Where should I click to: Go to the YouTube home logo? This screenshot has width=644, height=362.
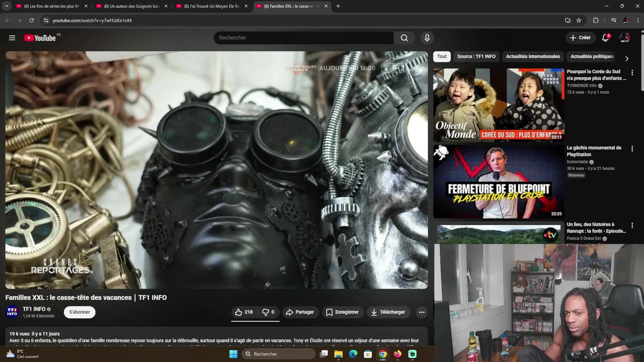(40, 38)
